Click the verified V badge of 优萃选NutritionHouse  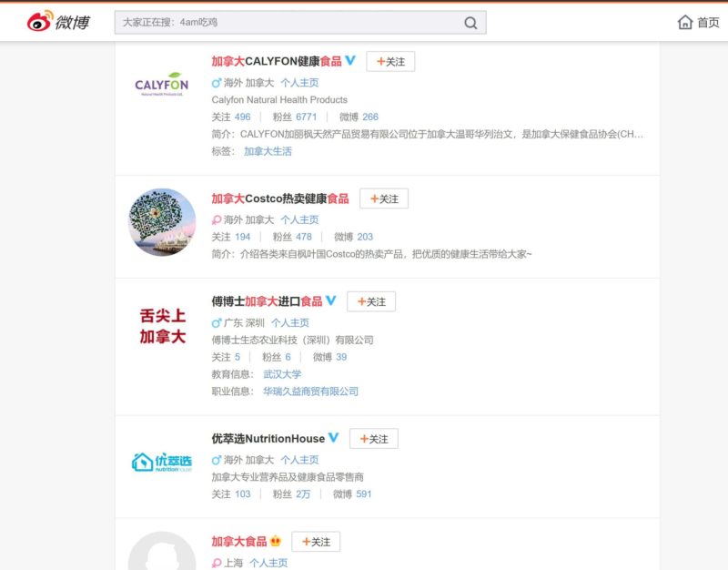coord(333,438)
